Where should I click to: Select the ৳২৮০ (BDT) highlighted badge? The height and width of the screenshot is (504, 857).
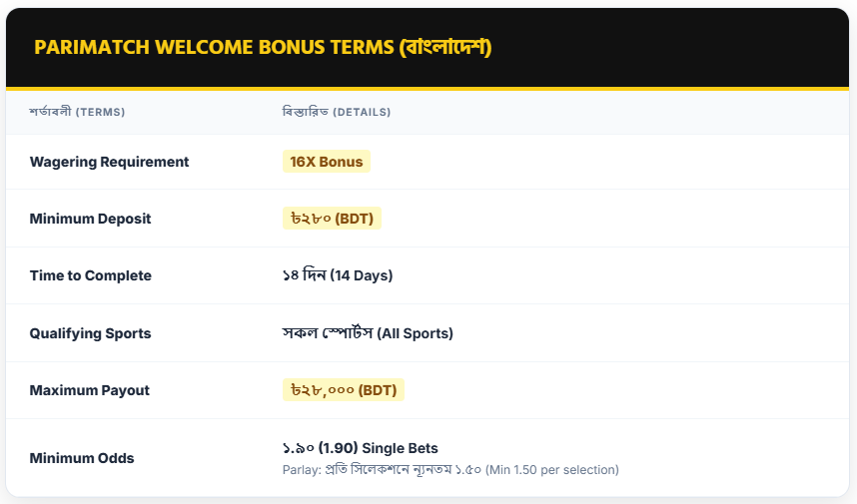click(332, 219)
